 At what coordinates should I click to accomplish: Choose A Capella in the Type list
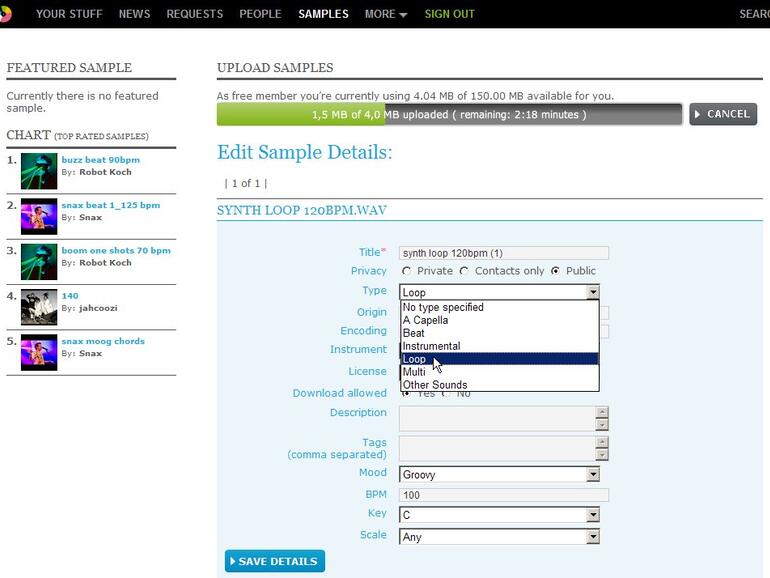tap(500, 320)
